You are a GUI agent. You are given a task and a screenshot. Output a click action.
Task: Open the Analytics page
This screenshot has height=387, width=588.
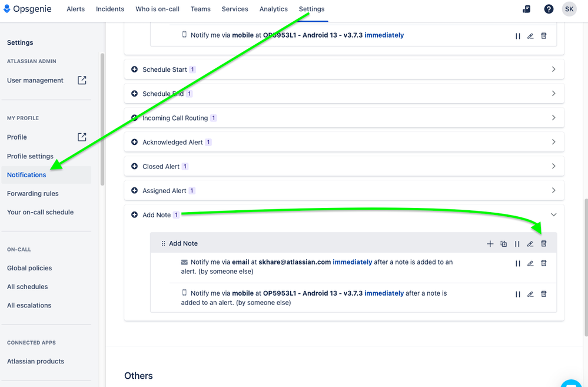coord(273,9)
